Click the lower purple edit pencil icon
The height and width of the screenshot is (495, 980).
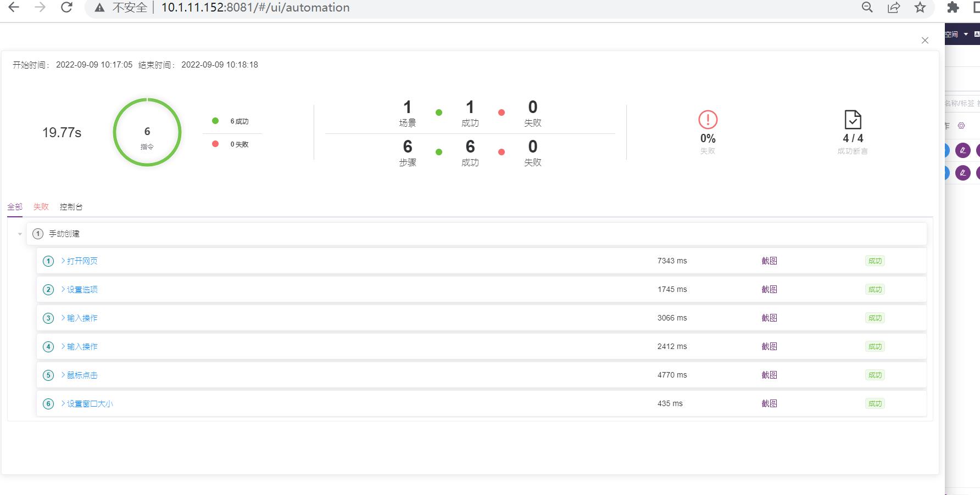(963, 173)
